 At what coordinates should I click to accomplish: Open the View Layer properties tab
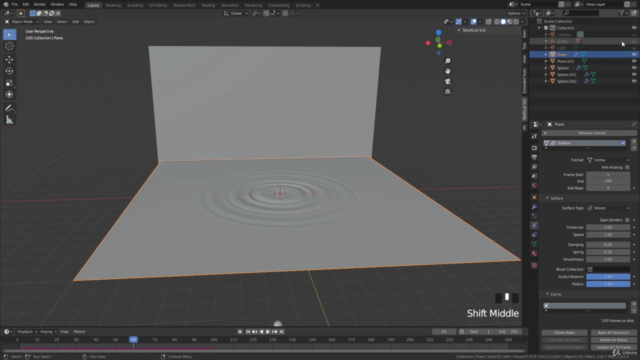pos(534,167)
